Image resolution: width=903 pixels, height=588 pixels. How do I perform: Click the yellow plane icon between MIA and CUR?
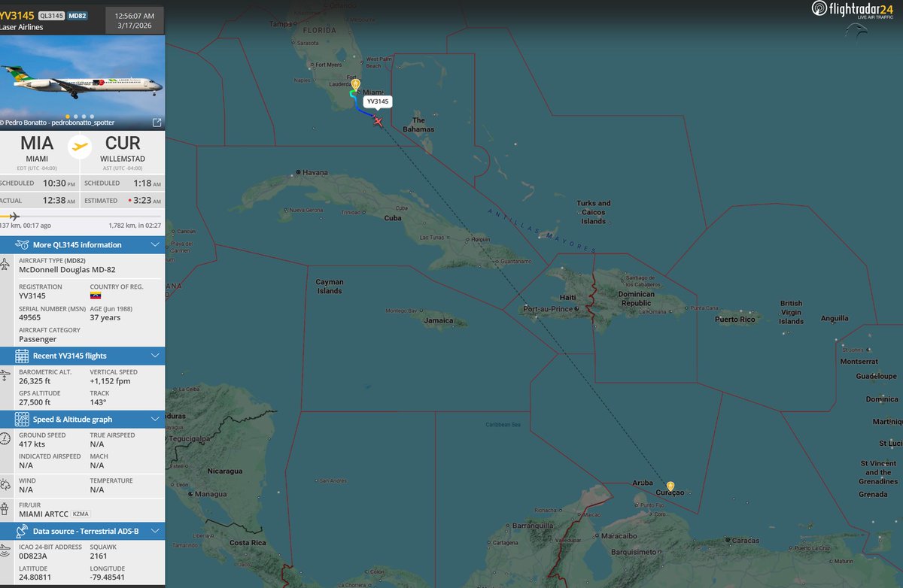(80, 146)
